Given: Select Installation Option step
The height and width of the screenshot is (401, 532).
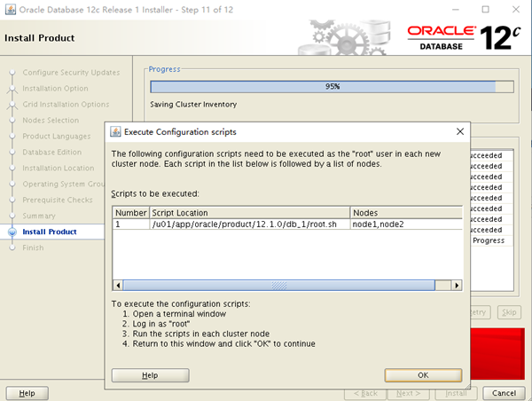Looking at the screenshot, I should (55, 89).
